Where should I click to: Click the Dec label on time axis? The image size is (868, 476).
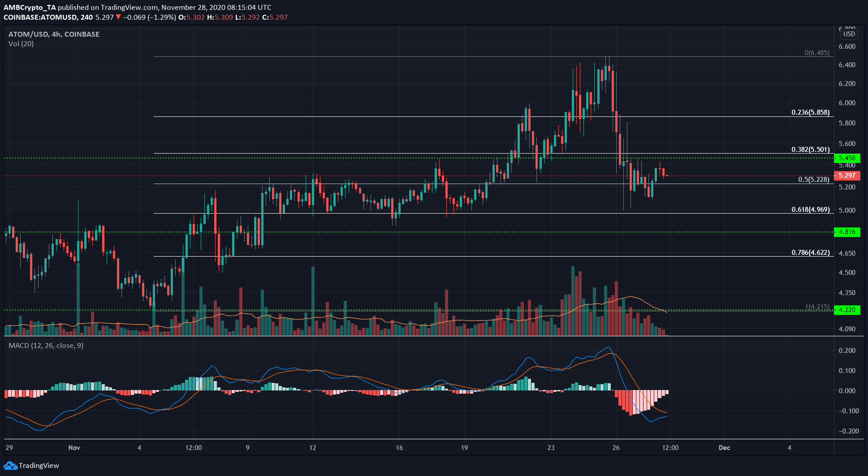click(725, 448)
